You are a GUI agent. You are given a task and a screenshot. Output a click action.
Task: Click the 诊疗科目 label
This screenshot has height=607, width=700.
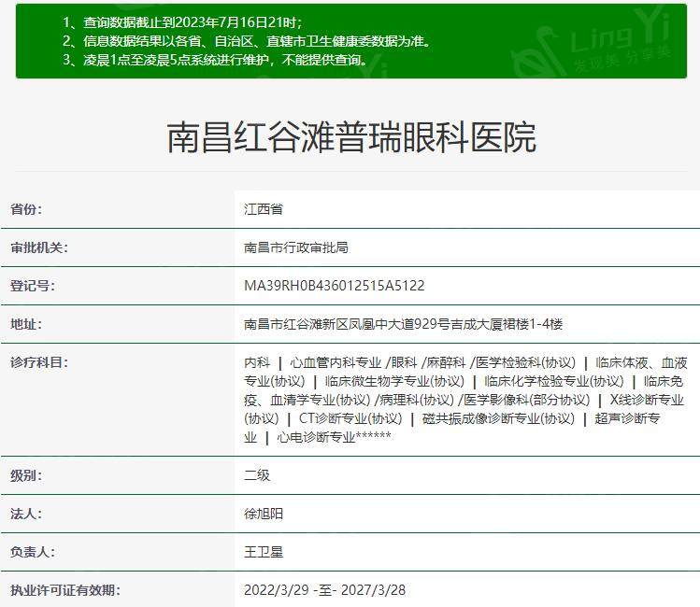coord(39,362)
